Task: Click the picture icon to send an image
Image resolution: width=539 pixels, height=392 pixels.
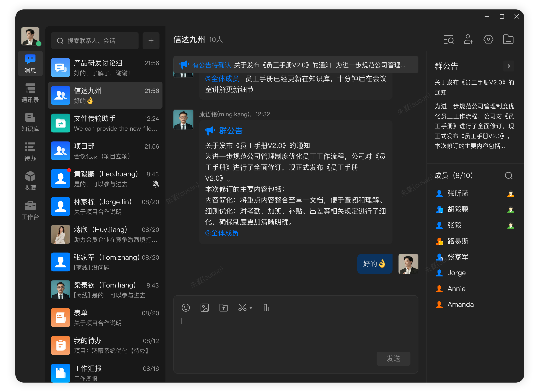Action: coord(205,307)
